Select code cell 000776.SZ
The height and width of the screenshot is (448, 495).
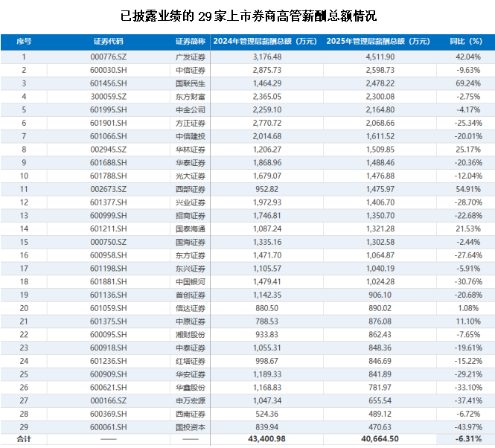[108, 57]
